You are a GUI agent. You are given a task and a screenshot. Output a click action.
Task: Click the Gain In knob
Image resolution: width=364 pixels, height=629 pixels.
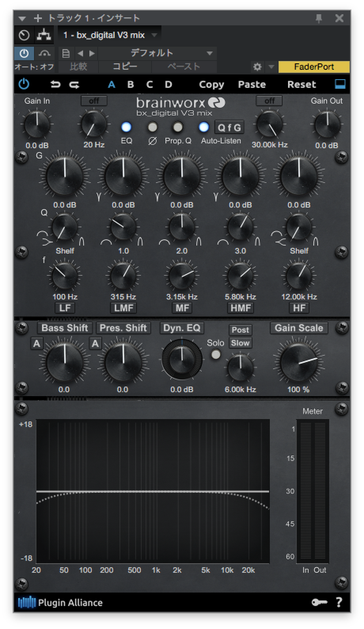pyautogui.click(x=37, y=124)
